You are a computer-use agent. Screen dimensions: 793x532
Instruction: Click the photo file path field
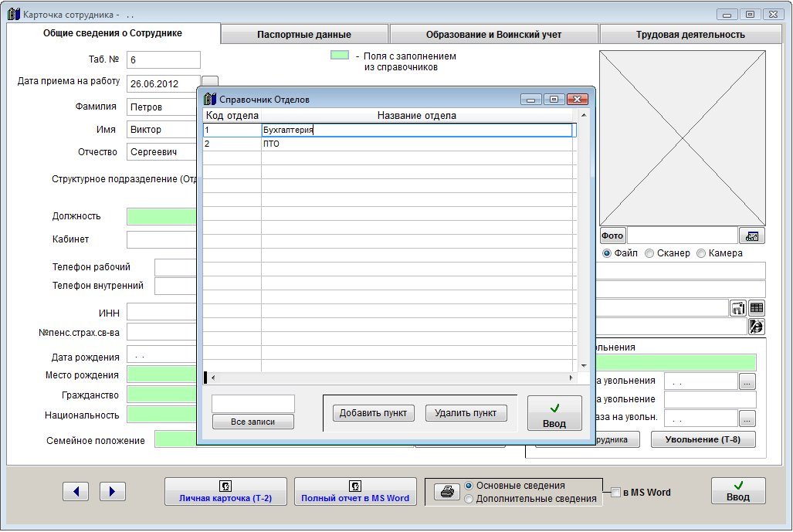[683, 236]
